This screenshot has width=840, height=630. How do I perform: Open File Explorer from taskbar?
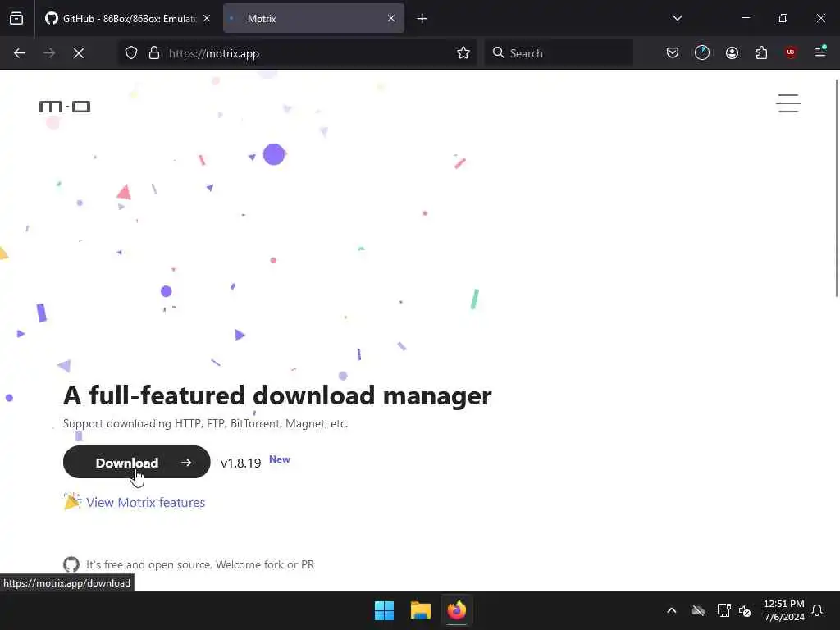coord(421,610)
